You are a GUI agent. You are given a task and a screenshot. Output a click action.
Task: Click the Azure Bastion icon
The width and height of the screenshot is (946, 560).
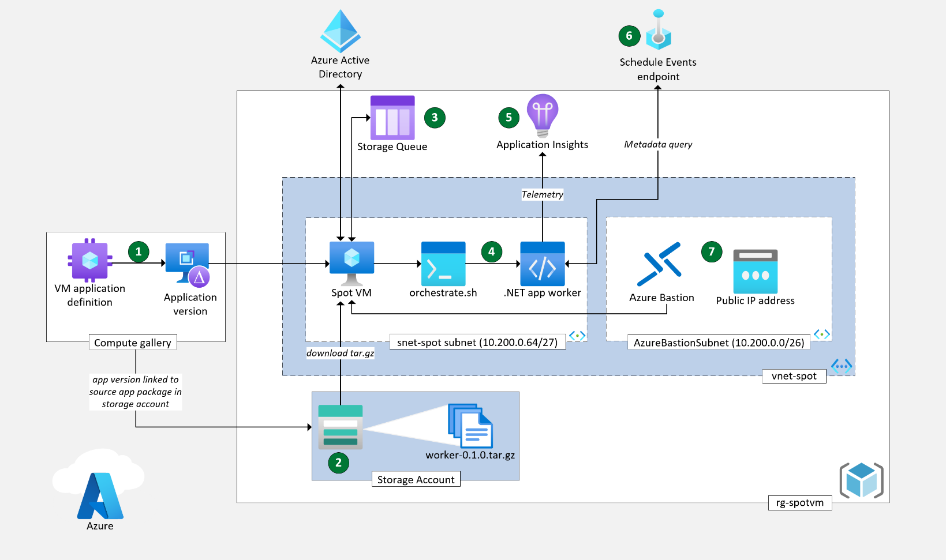pos(659,264)
